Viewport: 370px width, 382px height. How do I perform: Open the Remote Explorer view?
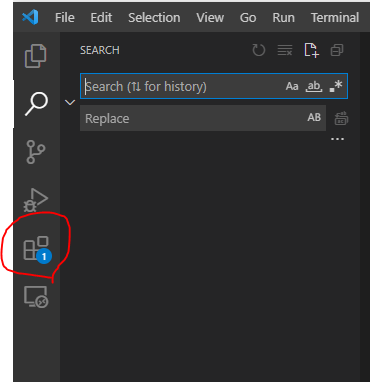point(36,296)
